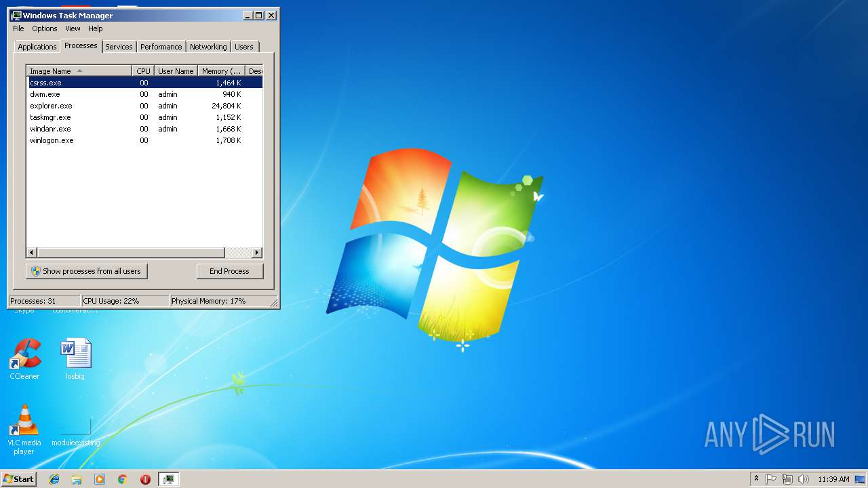The image size is (868, 488).
Task: Select the dwm.exe process row
Action: click(144, 94)
